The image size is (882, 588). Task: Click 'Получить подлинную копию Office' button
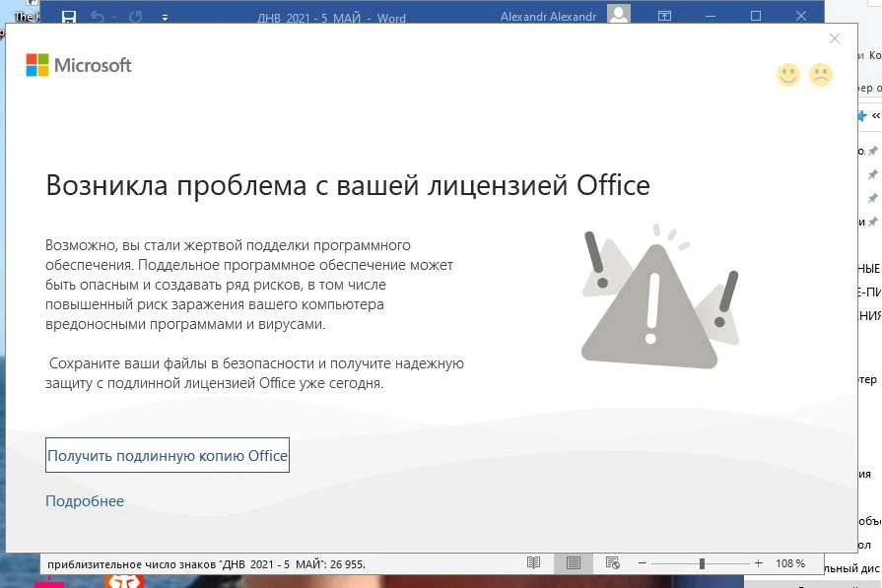[x=168, y=455]
